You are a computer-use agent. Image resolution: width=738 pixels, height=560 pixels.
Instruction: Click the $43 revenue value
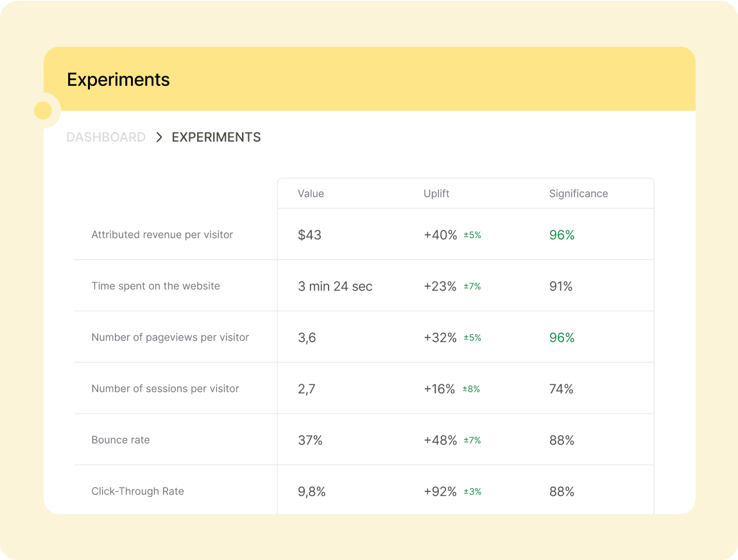[309, 235]
